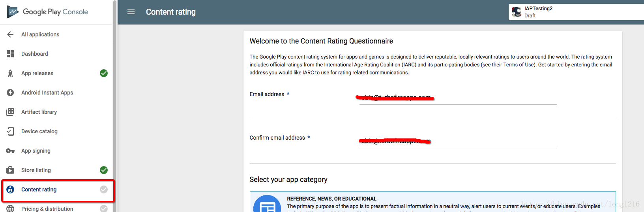The image size is (644, 212).
Task: Click the Select your app category heading
Action: click(288, 180)
